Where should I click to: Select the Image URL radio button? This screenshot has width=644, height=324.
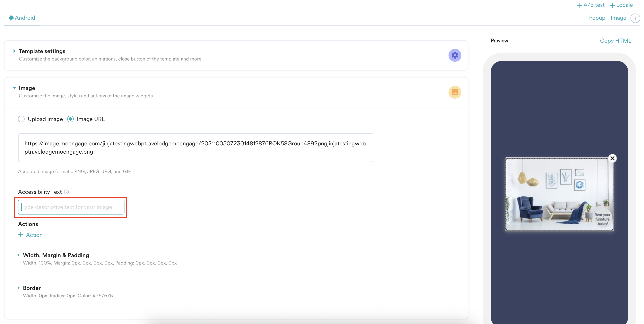click(x=70, y=119)
